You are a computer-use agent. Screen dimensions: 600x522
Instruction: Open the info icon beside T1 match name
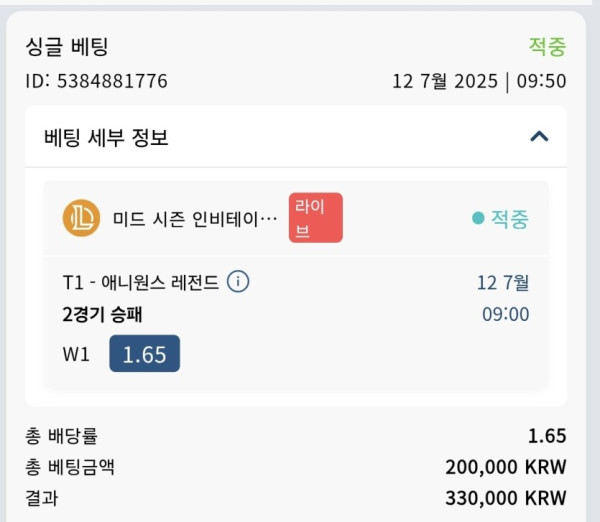tap(238, 282)
